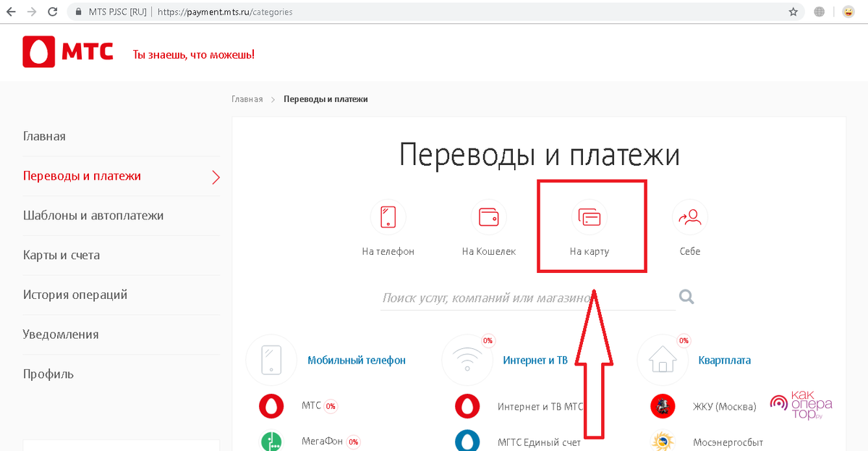Click the 0% badge on Квартплата

(684, 340)
